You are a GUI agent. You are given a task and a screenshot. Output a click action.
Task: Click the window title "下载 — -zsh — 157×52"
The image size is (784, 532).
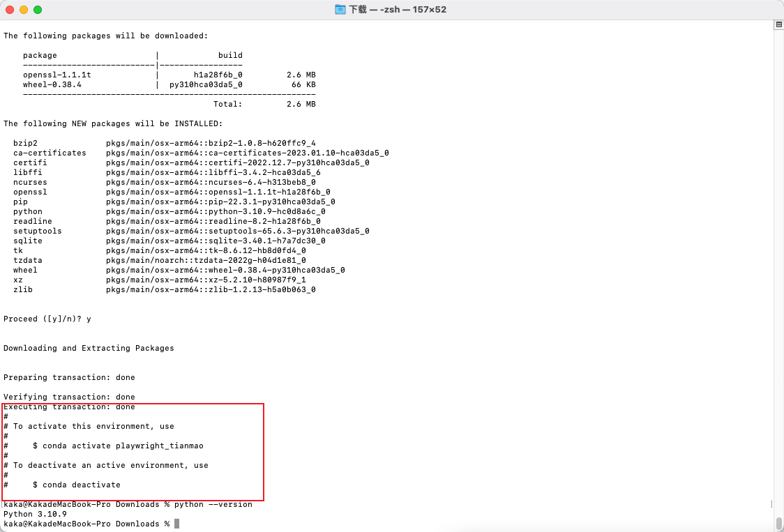pos(398,10)
